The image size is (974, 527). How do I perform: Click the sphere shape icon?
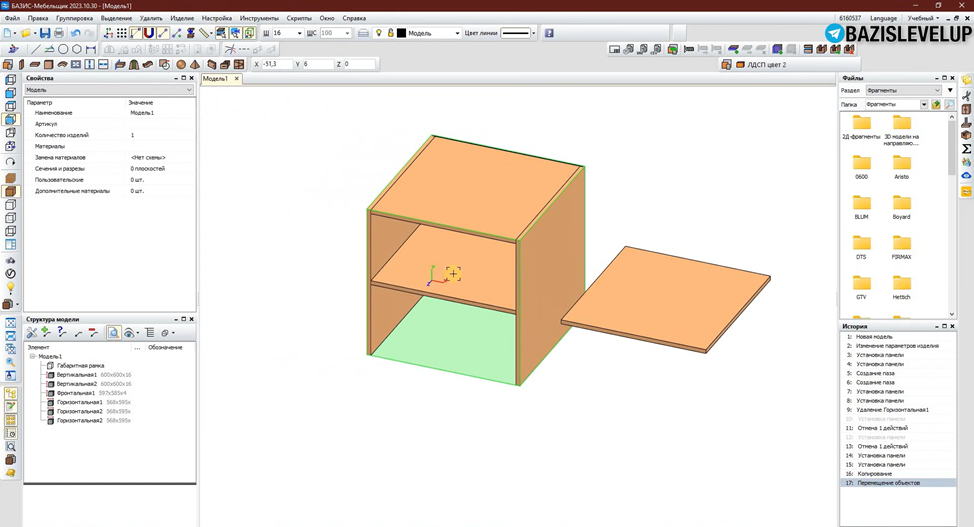click(x=181, y=65)
